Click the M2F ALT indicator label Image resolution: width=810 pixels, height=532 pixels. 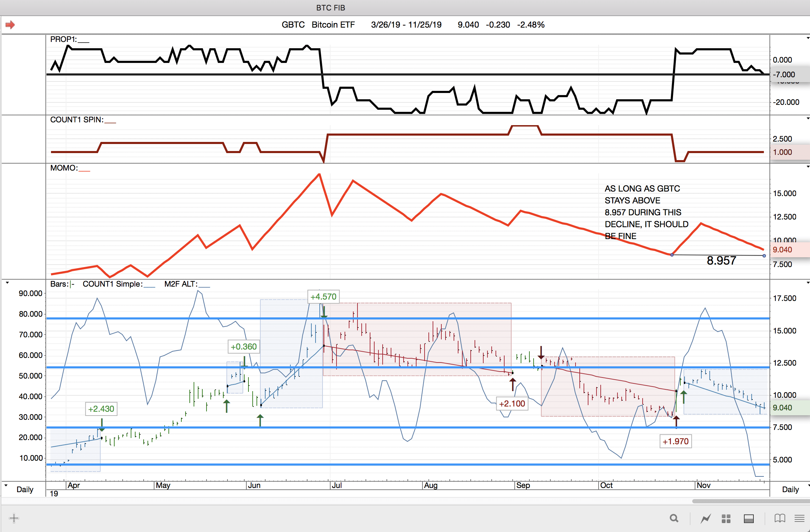click(181, 284)
